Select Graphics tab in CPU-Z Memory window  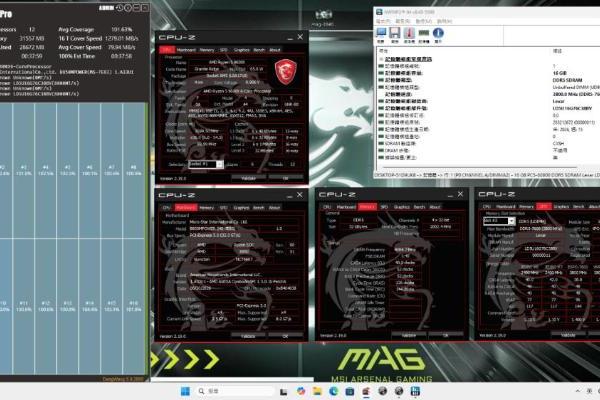(402, 207)
